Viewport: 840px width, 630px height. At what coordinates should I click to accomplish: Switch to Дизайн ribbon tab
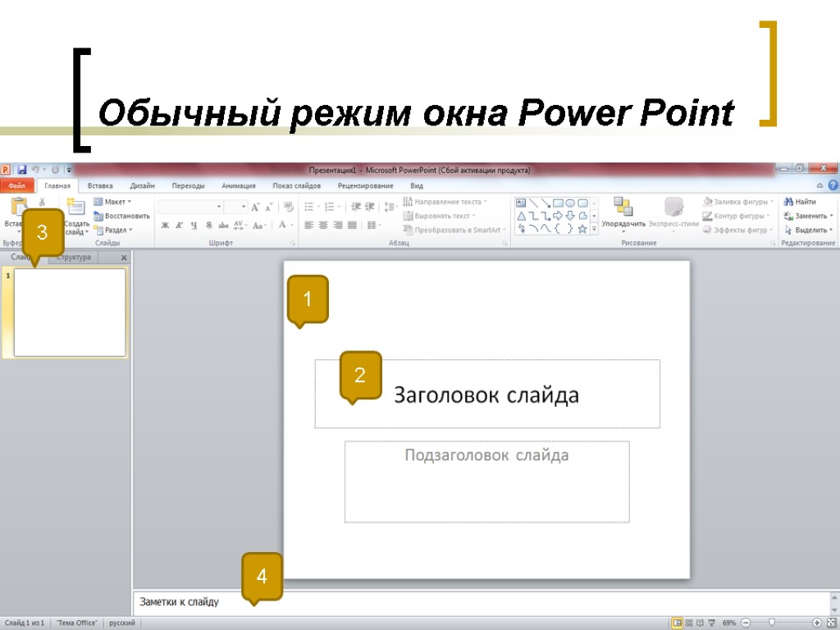click(143, 186)
